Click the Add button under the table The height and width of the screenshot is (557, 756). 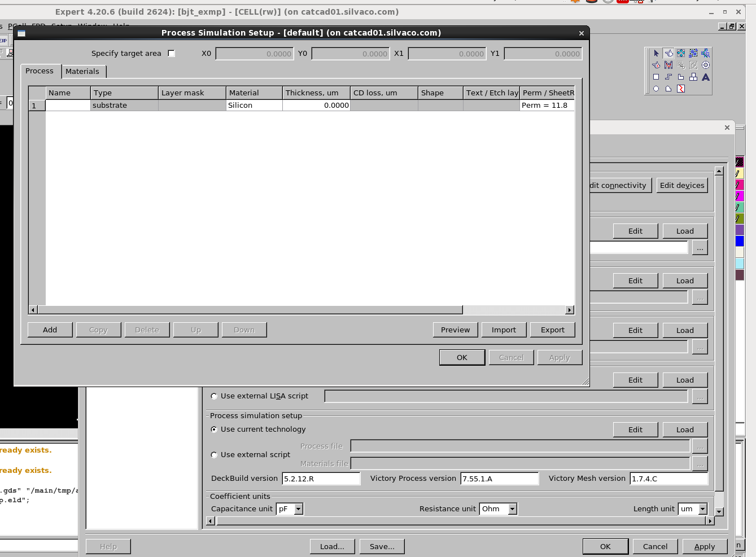tap(50, 330)
